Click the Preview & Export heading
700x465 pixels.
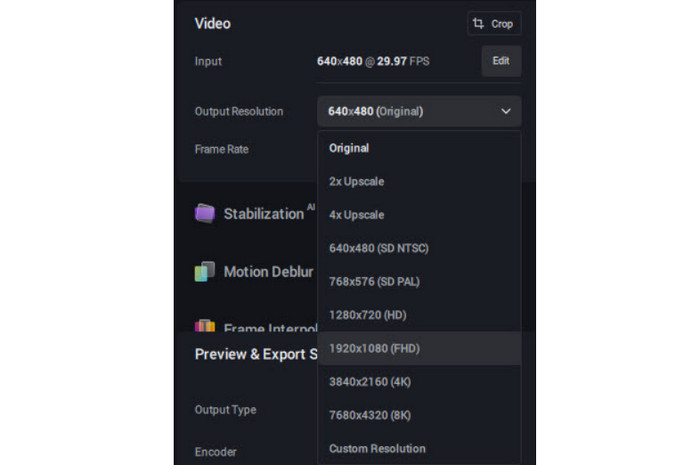tap(256, 354)
